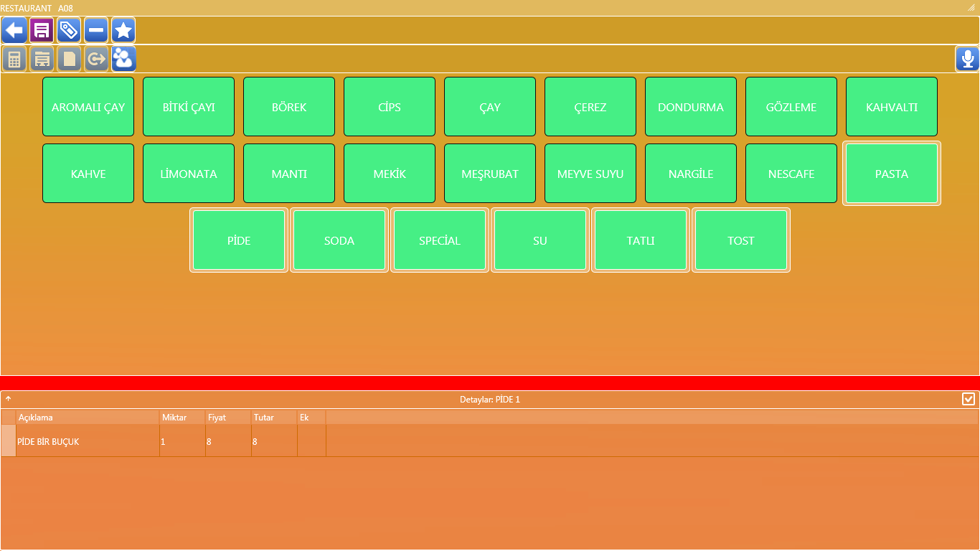Toggle the checkbox in the details header
Viewport: 980px width, 551px height.
[x=969, y=399]
